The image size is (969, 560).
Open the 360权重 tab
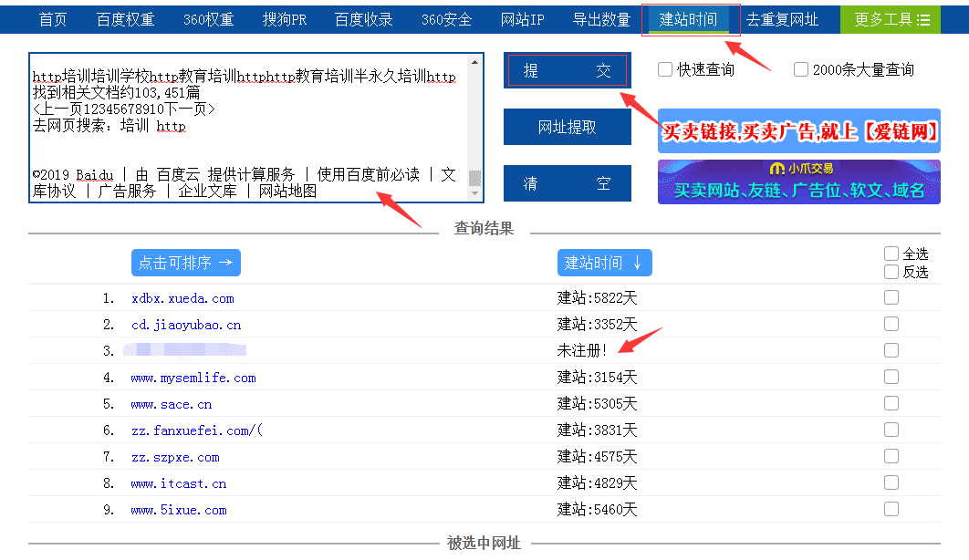209,20
